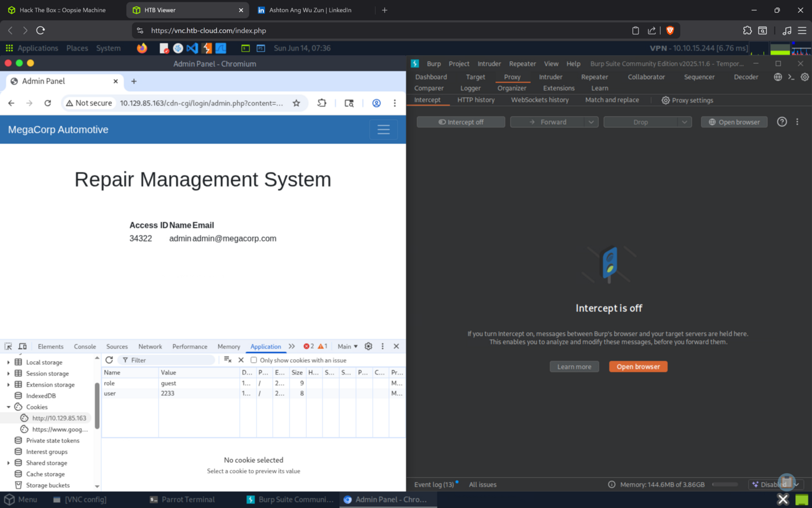
Task: Open Burp's command prompt icon
Action: pos(791,77)
